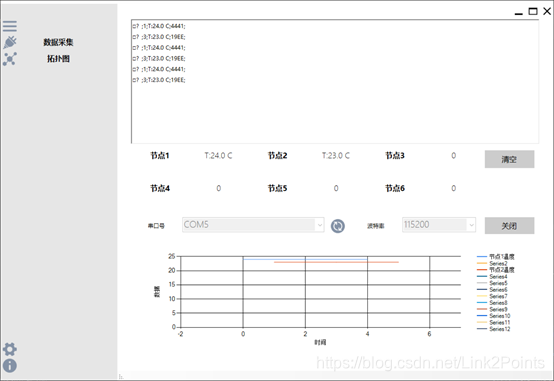Click the network topology icon
The height and width of the screenshot is (381, 554).
pyautogui.click(x=10, y=59)
